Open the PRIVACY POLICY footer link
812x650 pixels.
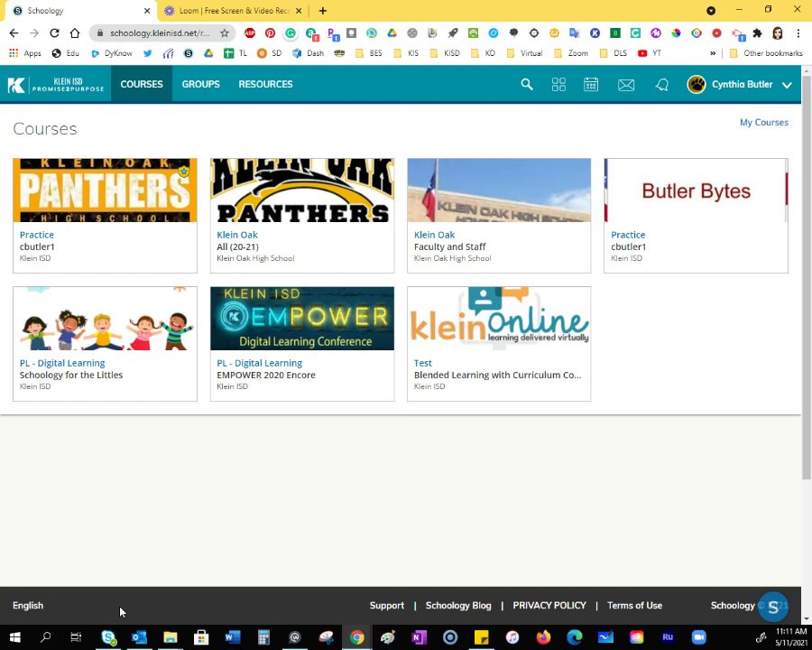point(549,606)
